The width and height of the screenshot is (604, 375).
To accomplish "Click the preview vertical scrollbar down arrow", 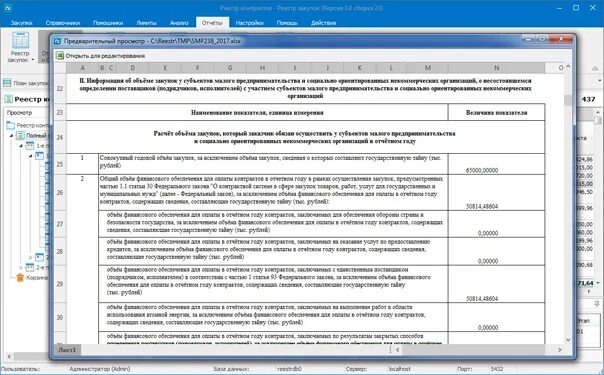I will tap(568, 340).
